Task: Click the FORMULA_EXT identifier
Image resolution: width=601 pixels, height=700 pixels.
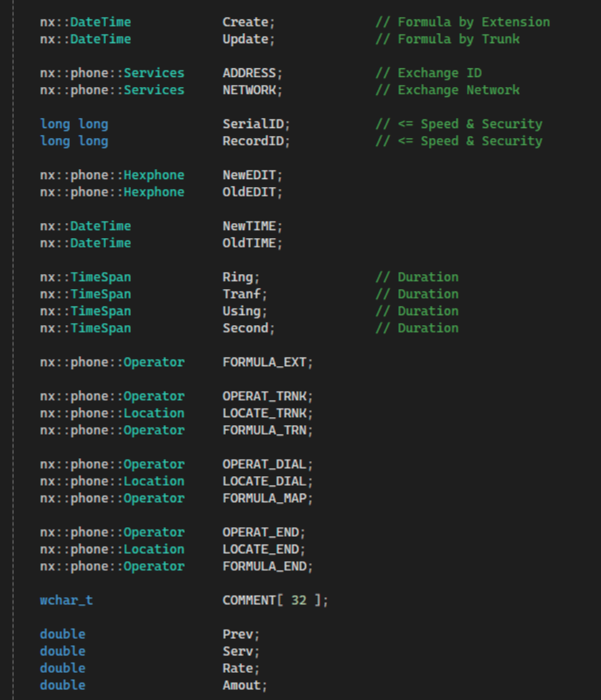Action: pyautogui.click(x=264, y=362)
